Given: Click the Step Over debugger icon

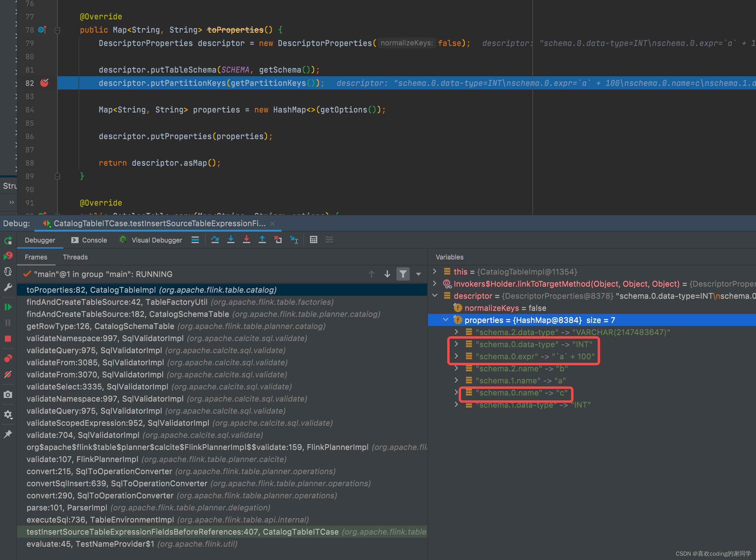Looking at the screenshot, I should pyautogui.click(x=215, y=240).
